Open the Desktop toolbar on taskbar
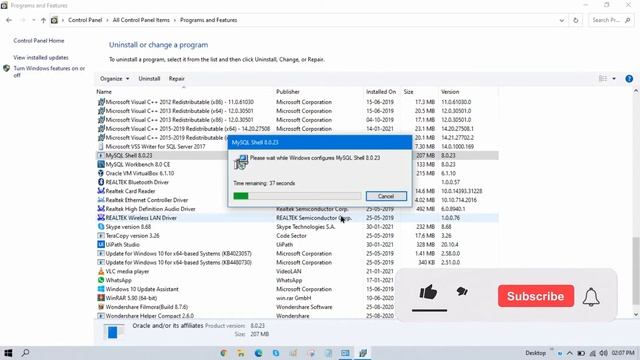640x360 pixels. point(535,353)
